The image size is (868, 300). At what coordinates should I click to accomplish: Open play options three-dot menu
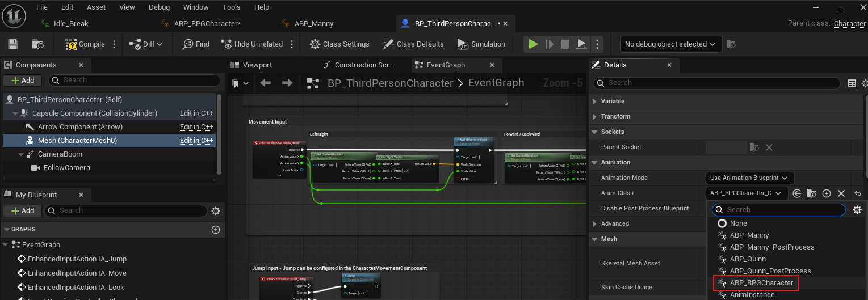click(x=596, y=44)
